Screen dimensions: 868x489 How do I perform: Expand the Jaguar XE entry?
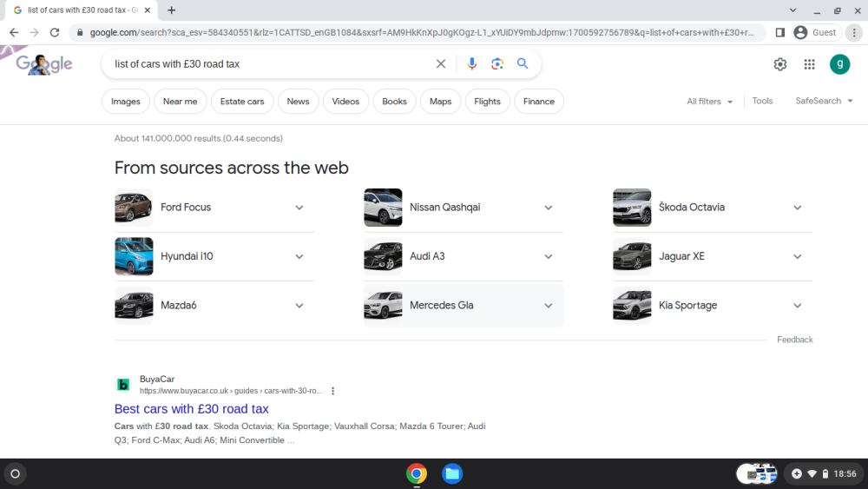(797, 256)
